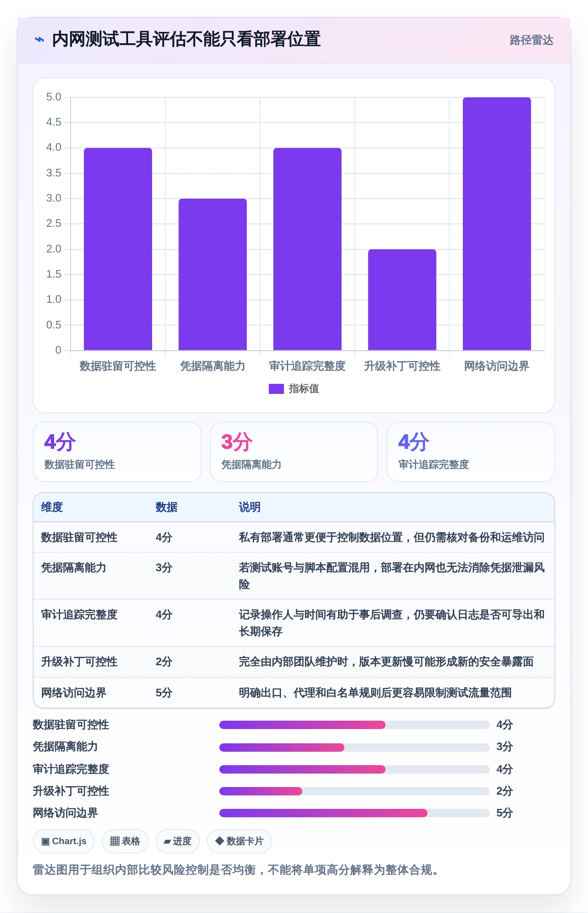Click the description starting 完全由内部团队维护时
The image size is (588, 913).
386,662
